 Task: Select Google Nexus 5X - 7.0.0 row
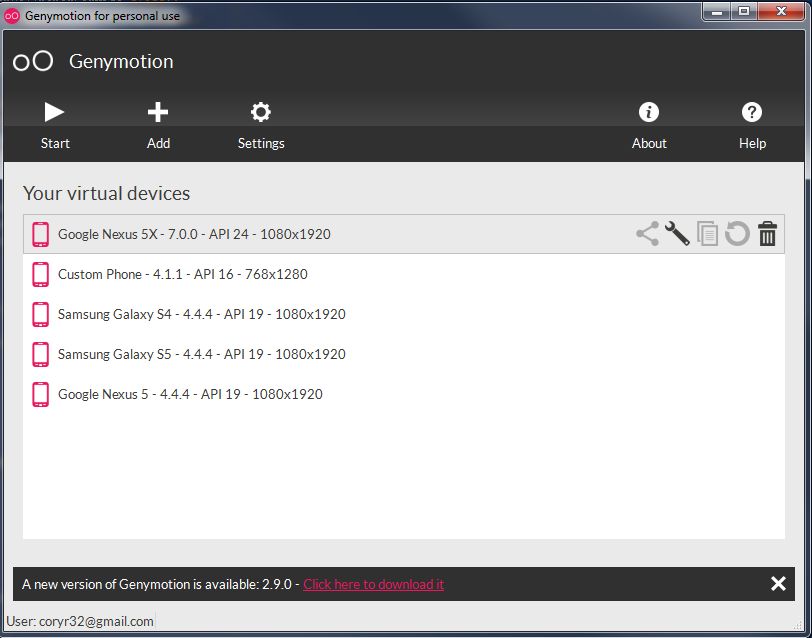click(x=404, y=234)
